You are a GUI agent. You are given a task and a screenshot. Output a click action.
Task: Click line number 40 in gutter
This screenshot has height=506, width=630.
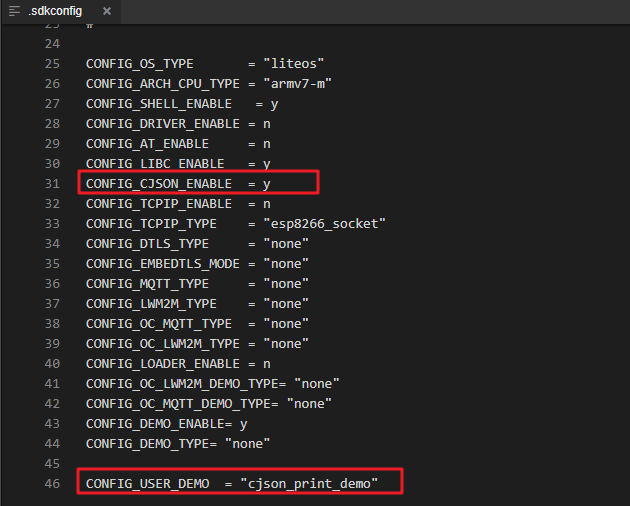click(x=52, y=364)
